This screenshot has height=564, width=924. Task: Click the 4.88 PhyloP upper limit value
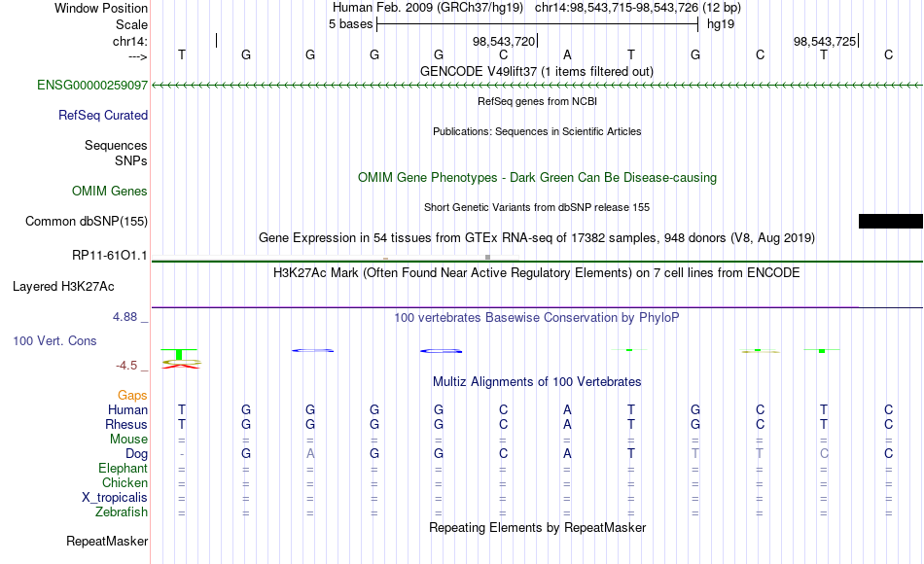click(x=124, y=317)
